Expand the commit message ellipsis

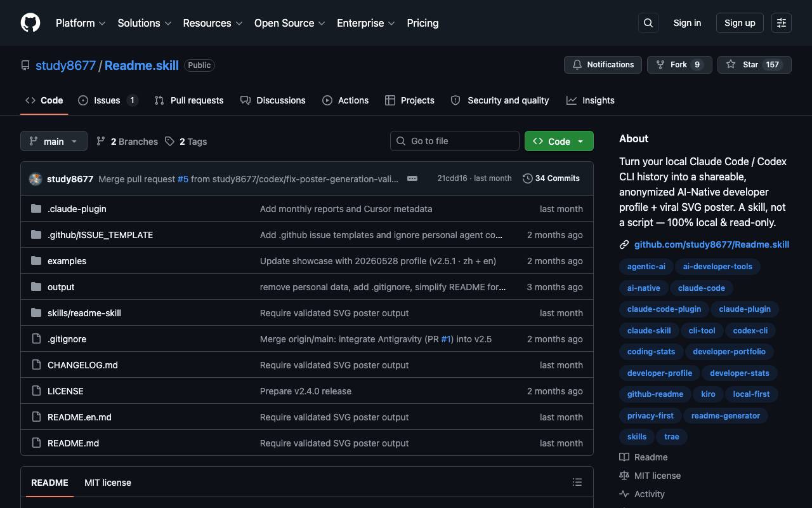tap(412, 178)
